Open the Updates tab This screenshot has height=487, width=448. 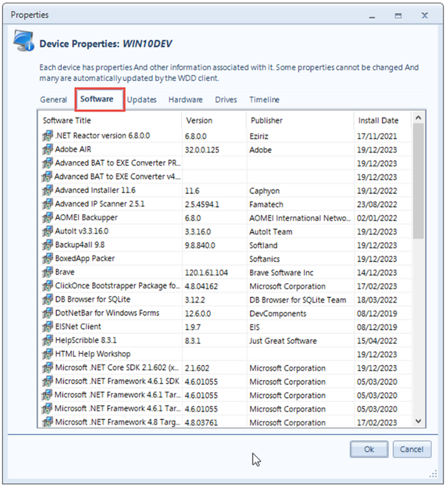click(x=142, y=100)
